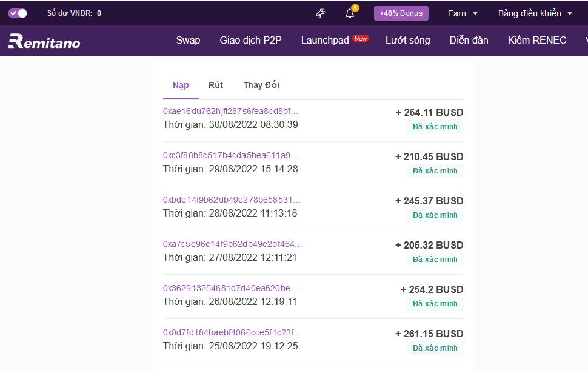Click the + 254.2 BUSD amount

(x=432, y=289)
